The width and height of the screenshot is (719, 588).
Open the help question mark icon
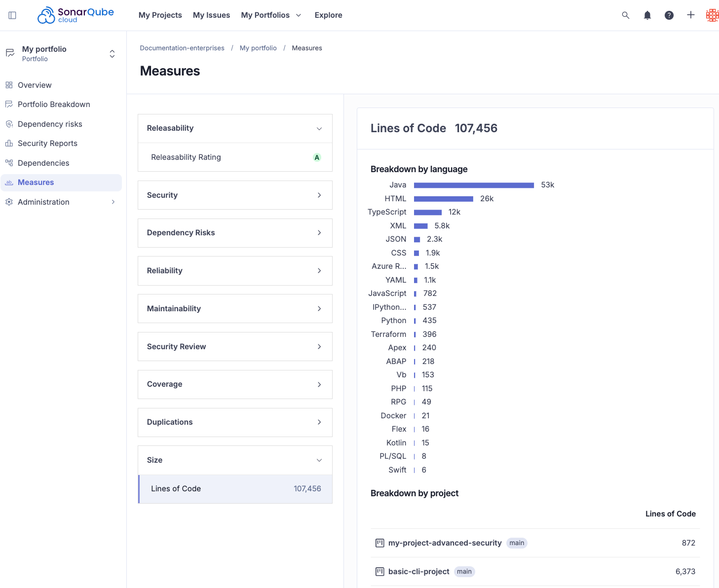pyautogui.click(x=669, y=15)
